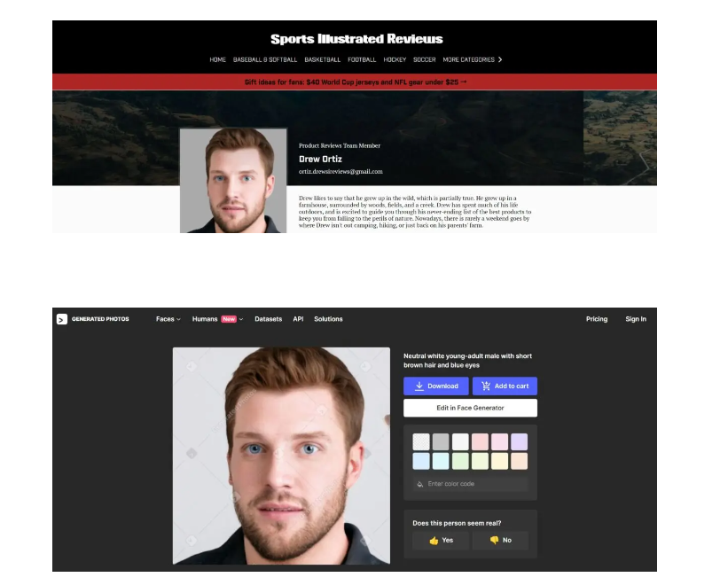This screenshot has height=585, width=728.
Task: Click Drew Ortiz's email address
Action: point(341,172)
